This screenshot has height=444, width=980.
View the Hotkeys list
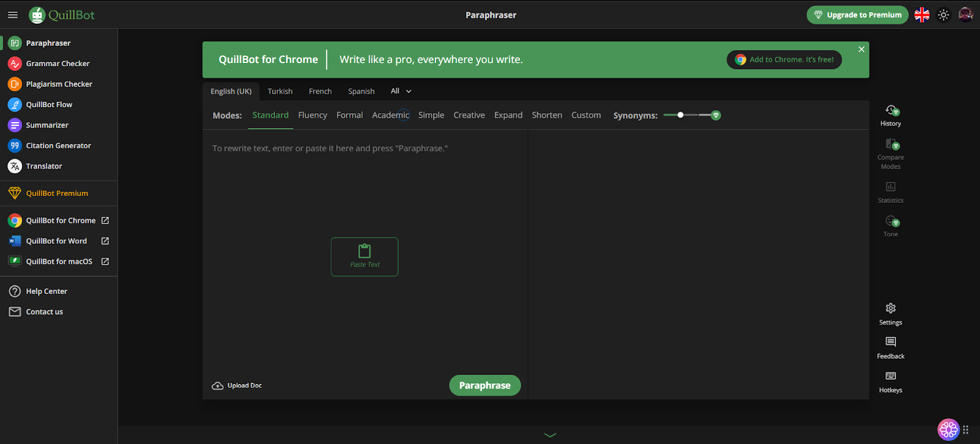click(x=891, y=382)
